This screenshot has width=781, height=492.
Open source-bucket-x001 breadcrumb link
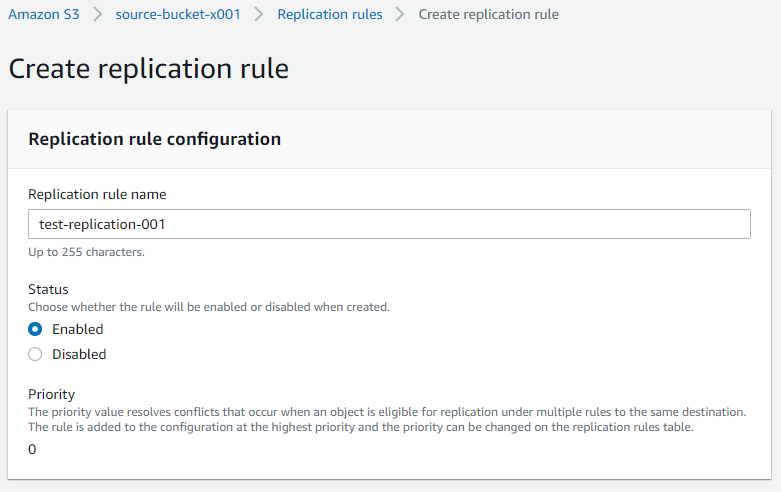178,14
